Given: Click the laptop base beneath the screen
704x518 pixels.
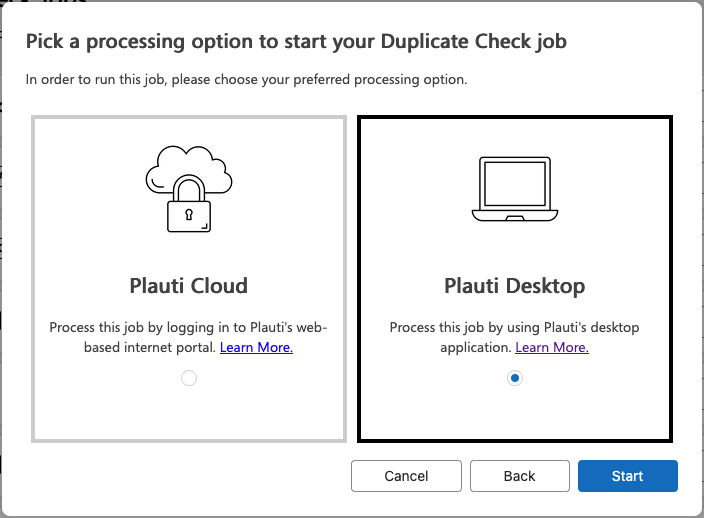Looking at the screenshot, I should click(515, 215).
